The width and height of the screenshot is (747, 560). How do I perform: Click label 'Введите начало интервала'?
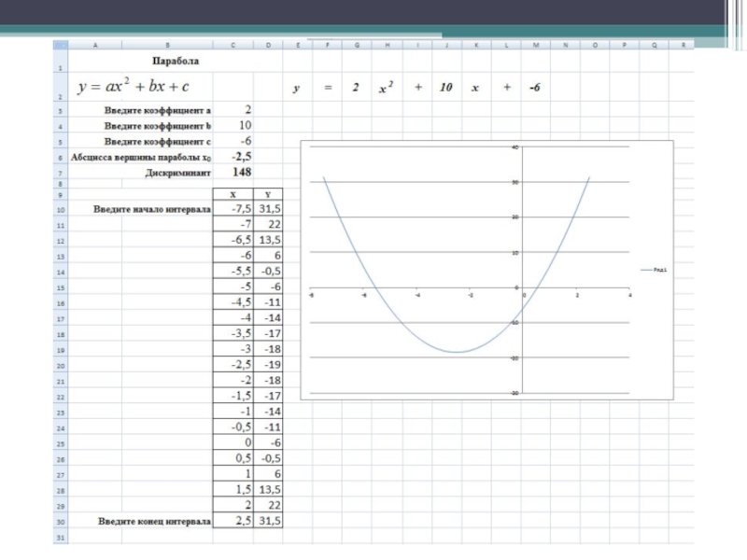click(x=152, y=209)
